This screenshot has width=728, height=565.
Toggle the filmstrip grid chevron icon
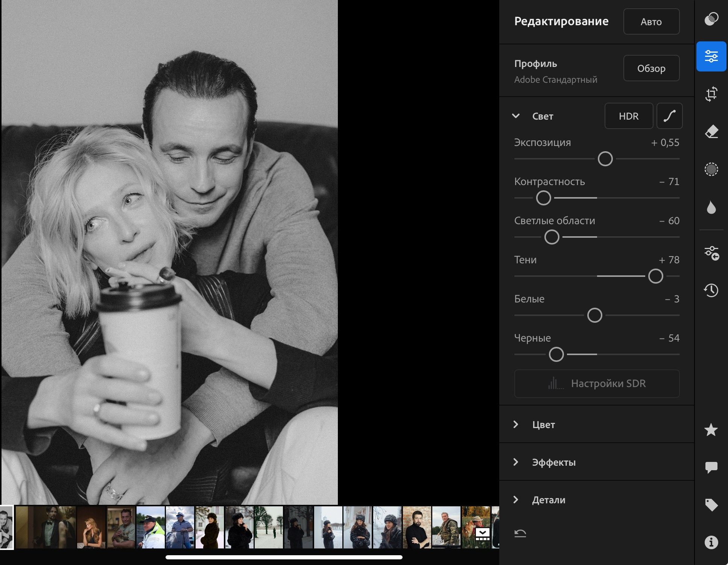tap(482, 534)
